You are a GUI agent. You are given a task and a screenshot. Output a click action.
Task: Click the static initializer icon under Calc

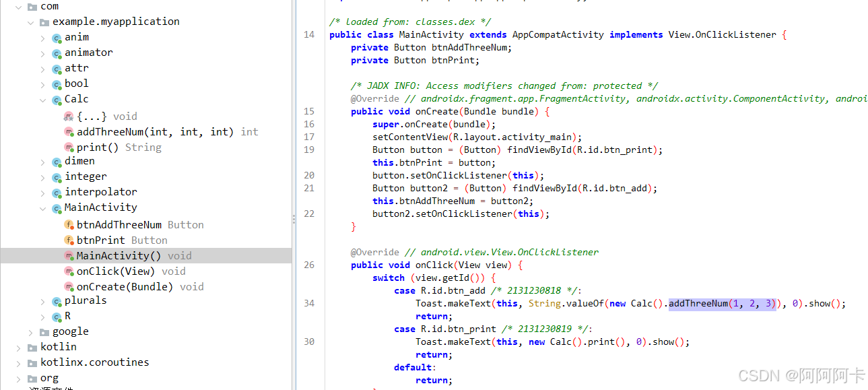69,117
